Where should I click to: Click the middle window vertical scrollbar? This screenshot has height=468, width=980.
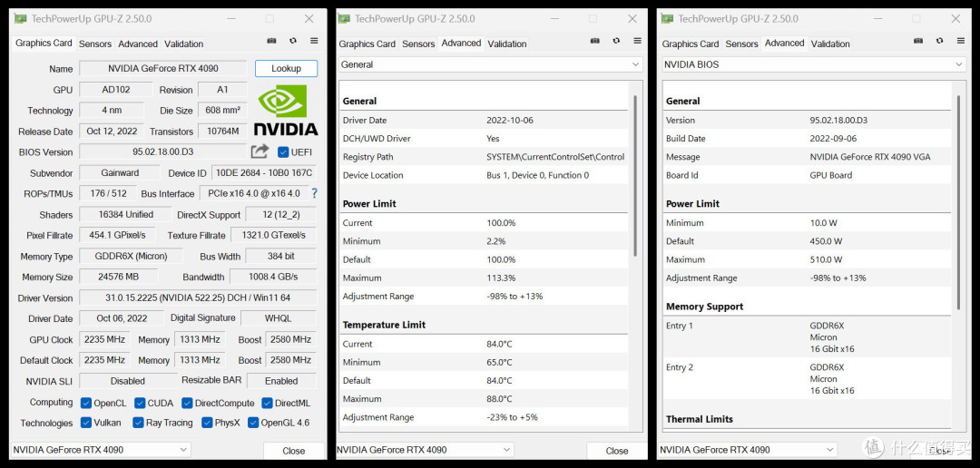pos(636,175)
